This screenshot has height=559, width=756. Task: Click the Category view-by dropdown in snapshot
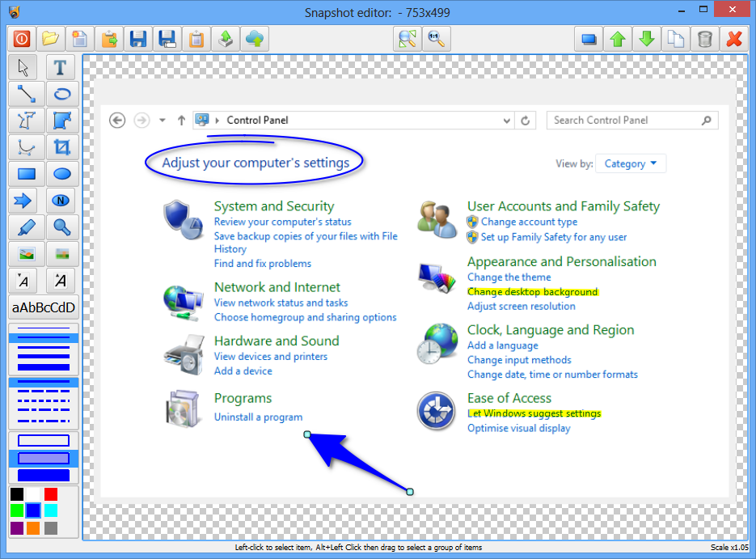[x=631, y=163]
